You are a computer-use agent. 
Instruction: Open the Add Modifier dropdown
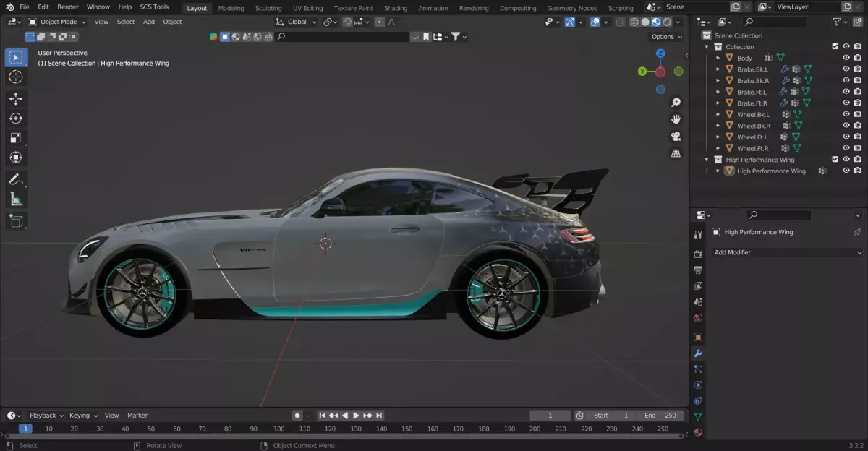point(787,252)
